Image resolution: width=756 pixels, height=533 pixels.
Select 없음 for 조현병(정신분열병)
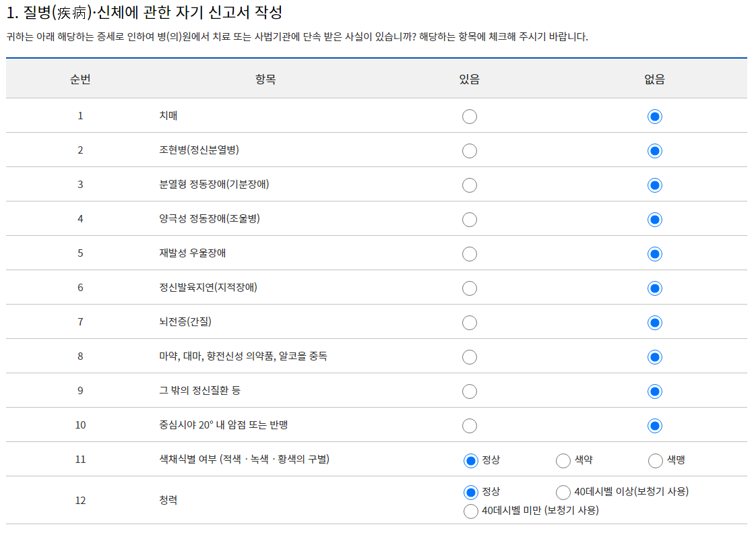pyautogui.click(x=654, y=151)
